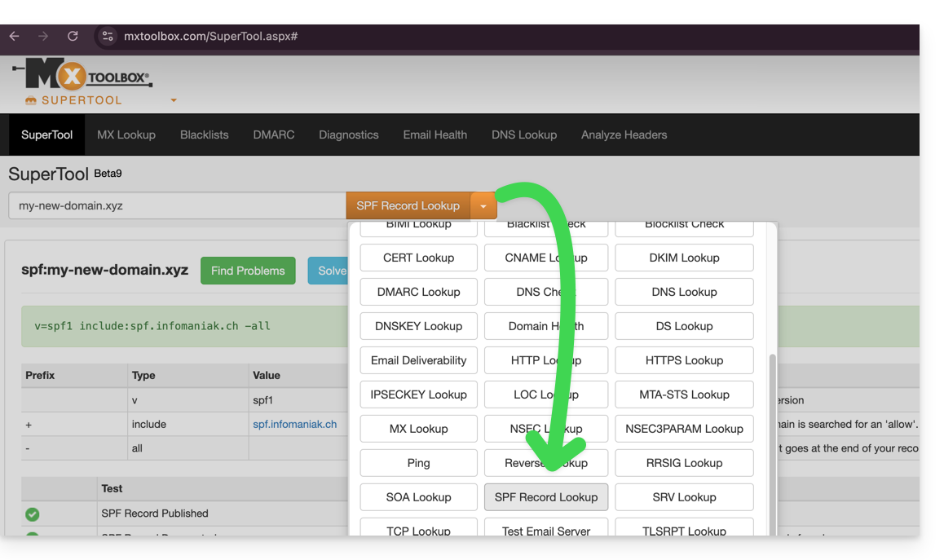The image size is (944, 560).
Task: Expand the SuperTool header dropdown caret
Action: [174, 100]
